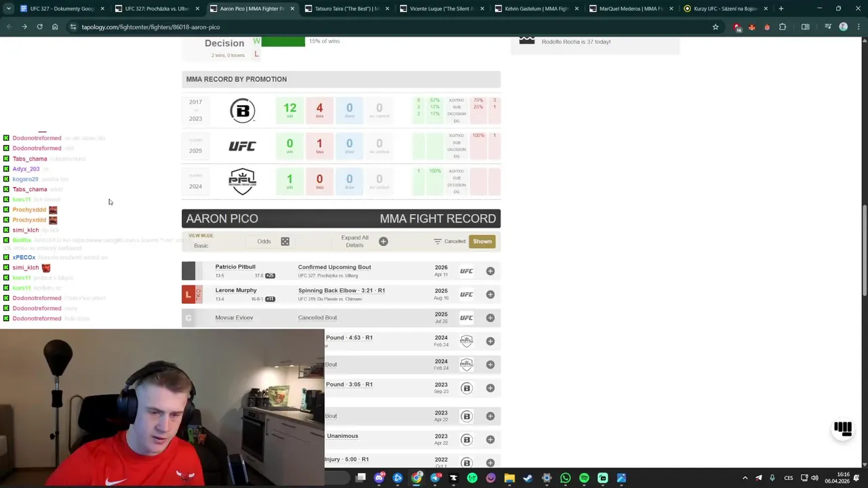Click PFL logo in 2024 Feb 24 Pound row

(x=467, y=341)
